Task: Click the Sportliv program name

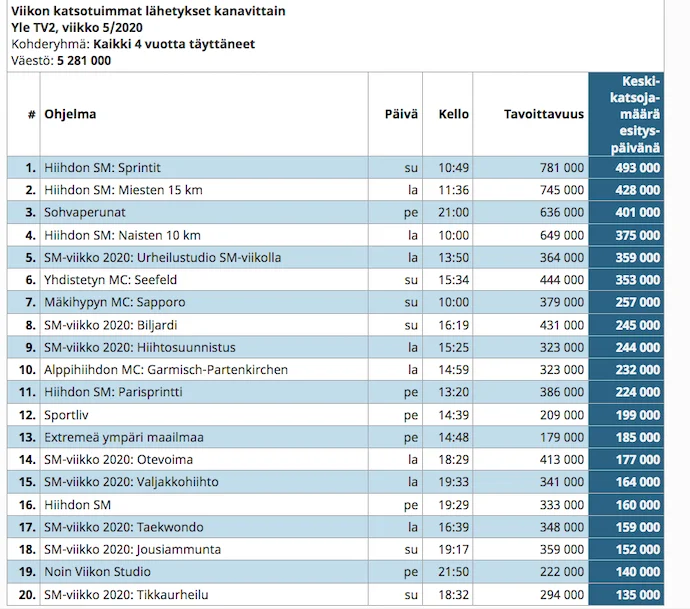Action: click(67, 415)
